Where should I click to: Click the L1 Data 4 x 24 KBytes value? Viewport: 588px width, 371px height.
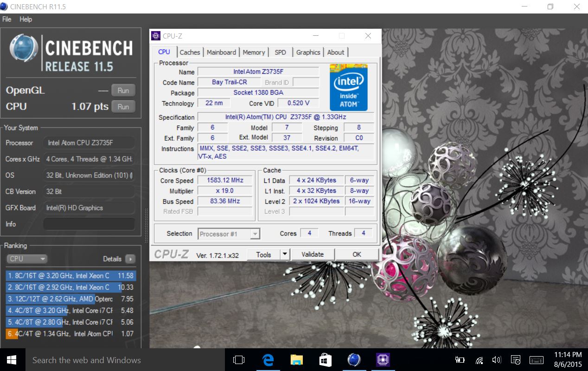click(x=316, y=180)
